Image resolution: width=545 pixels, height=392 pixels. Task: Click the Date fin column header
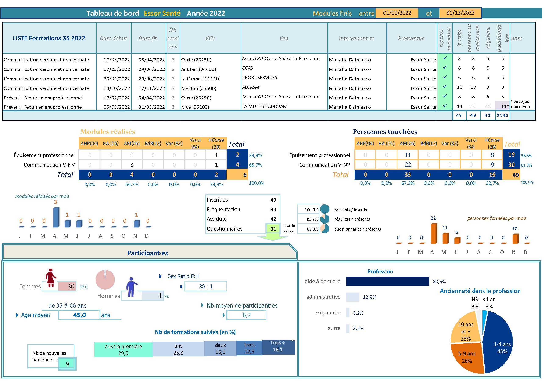[x=148, y=38]
